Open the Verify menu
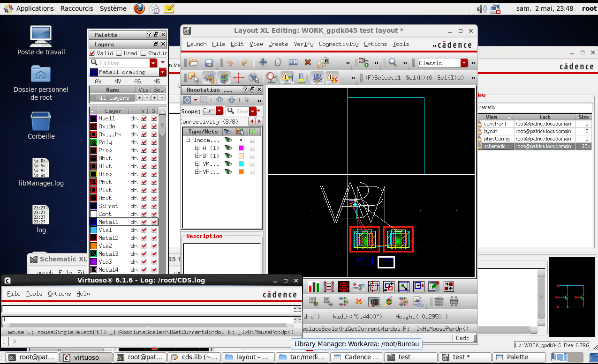Screen dimensions: 598x364 coord(303,44)
